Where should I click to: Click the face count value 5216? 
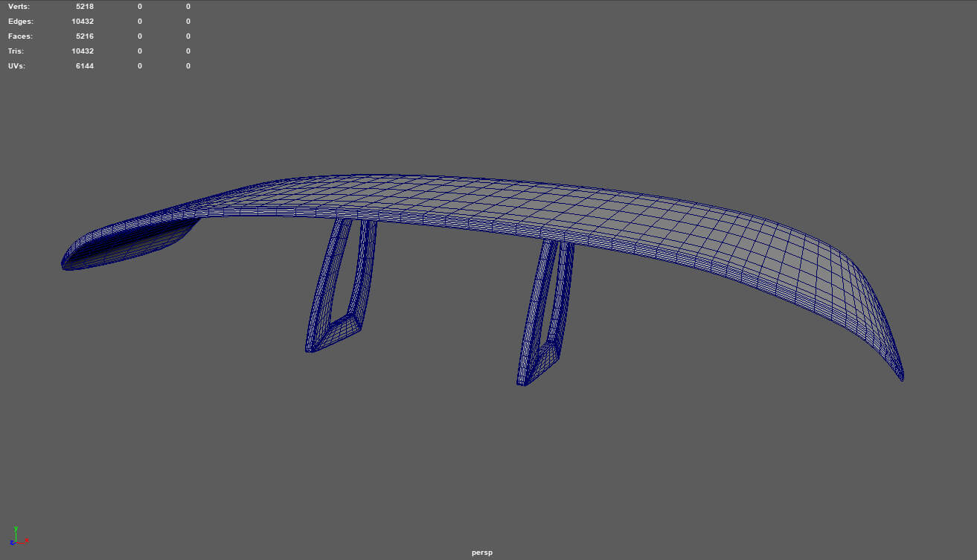pyautogui.click(x=84, y=36)
